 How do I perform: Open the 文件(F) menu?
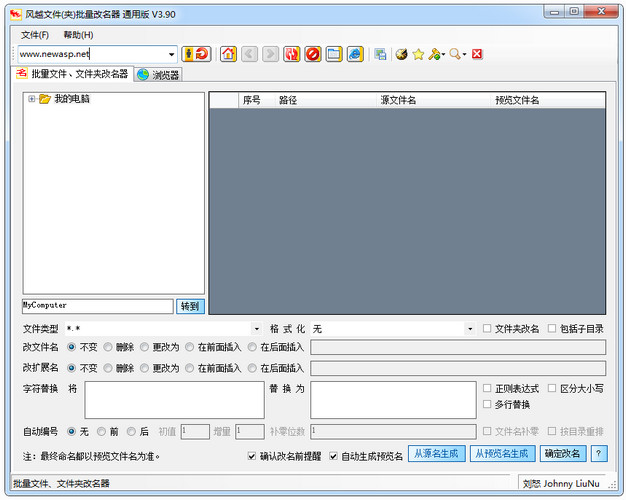coord(35,34)
